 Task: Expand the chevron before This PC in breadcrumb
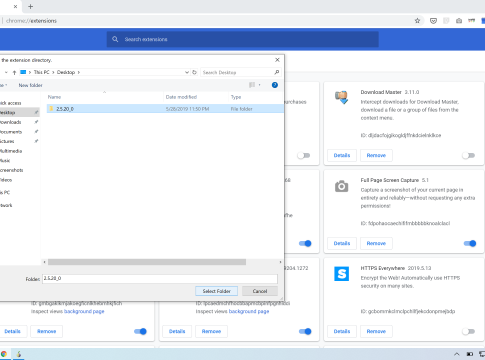point(30,72)
